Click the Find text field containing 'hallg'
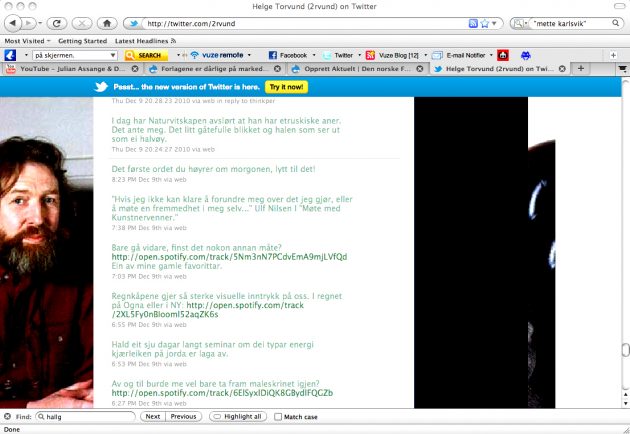 (86, 417)
